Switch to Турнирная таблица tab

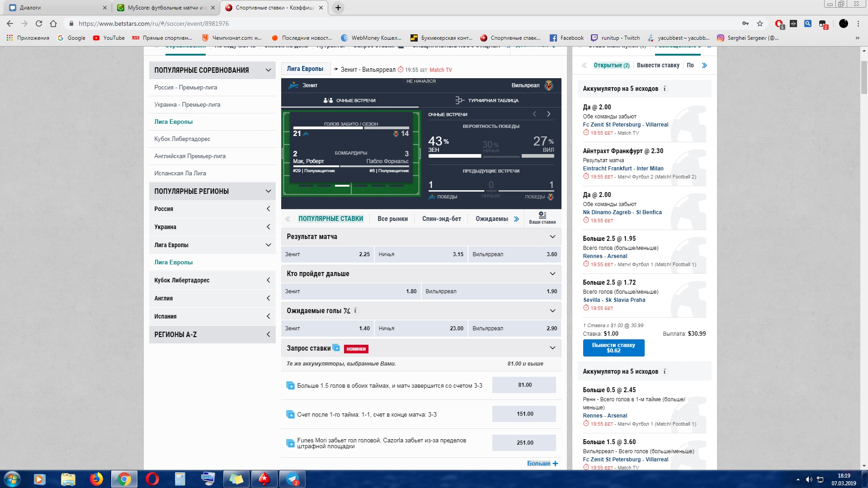(487, 100)
